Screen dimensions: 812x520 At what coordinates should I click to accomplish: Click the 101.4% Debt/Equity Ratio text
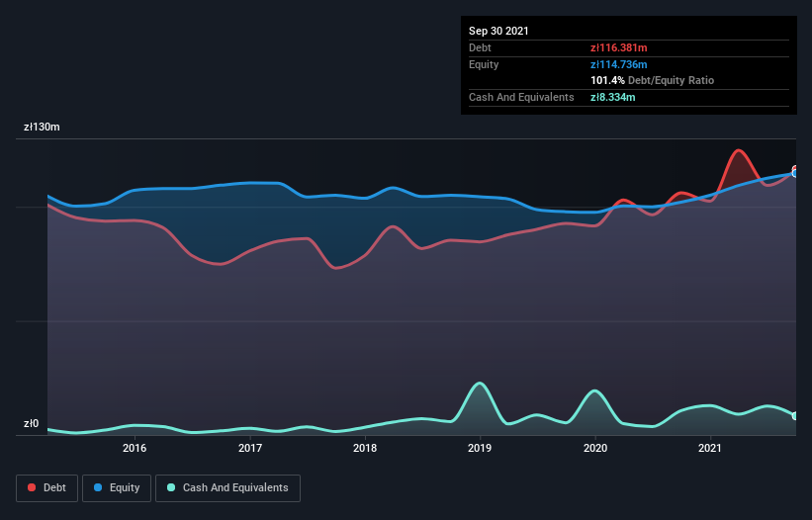(652, 80)
